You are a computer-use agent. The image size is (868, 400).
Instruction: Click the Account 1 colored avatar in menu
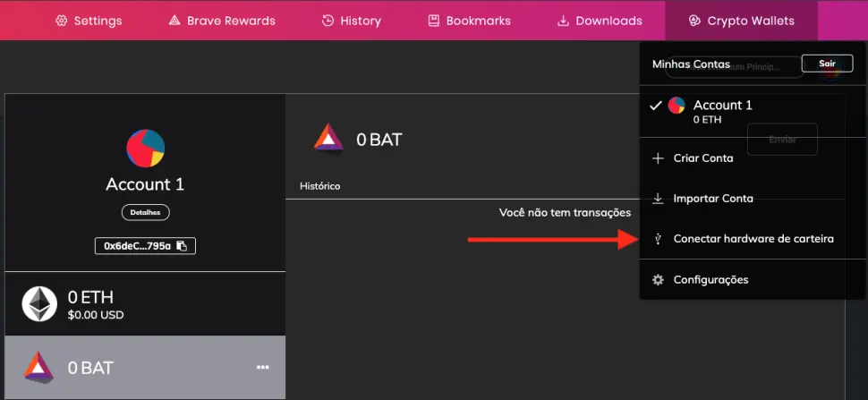(x=677, y=105)
